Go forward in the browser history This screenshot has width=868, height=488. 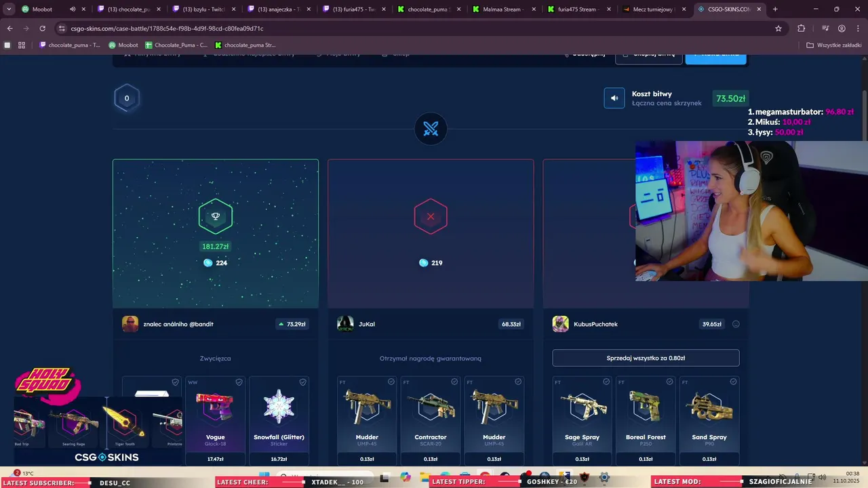pyautogui.click(x=26, y=28)
